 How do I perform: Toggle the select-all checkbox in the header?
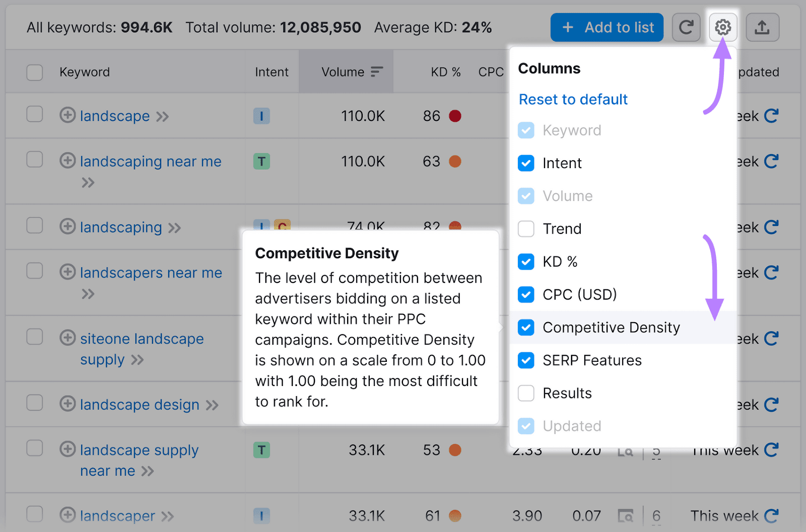pyautogui.click(x=34, y=71)
